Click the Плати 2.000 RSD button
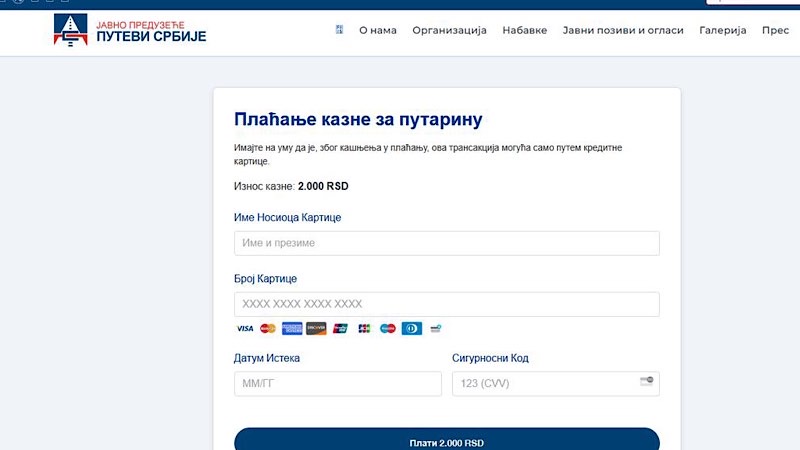 [x=447, y=440]
